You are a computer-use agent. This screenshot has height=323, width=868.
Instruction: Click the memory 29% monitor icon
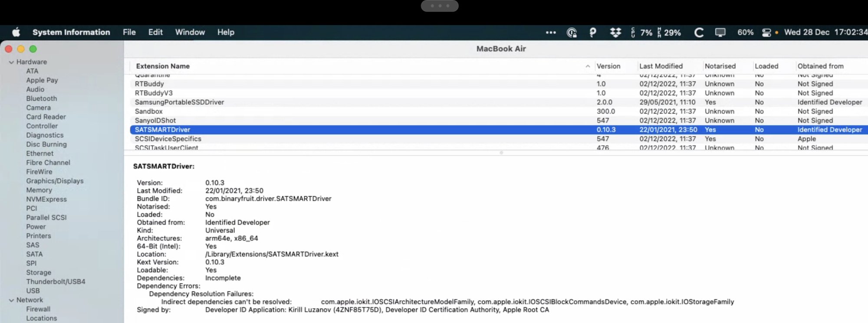(x=669, y=33)
